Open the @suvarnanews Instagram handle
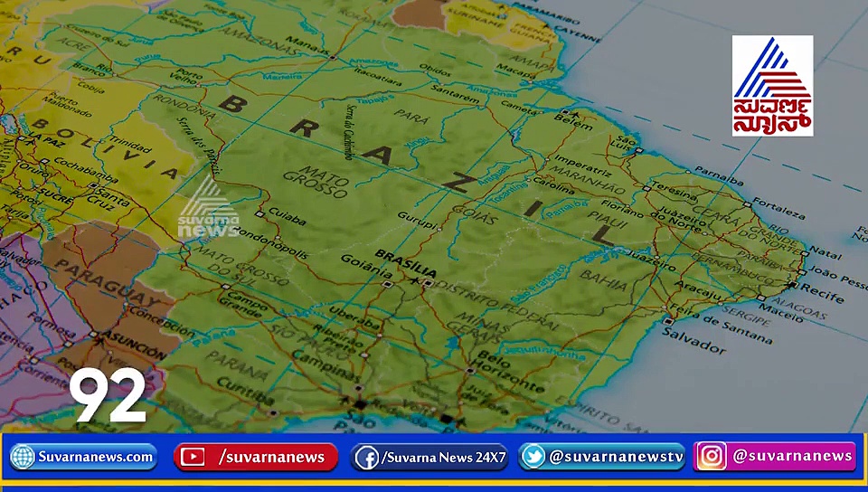This screenshot has width=868, height=492. 775,456
